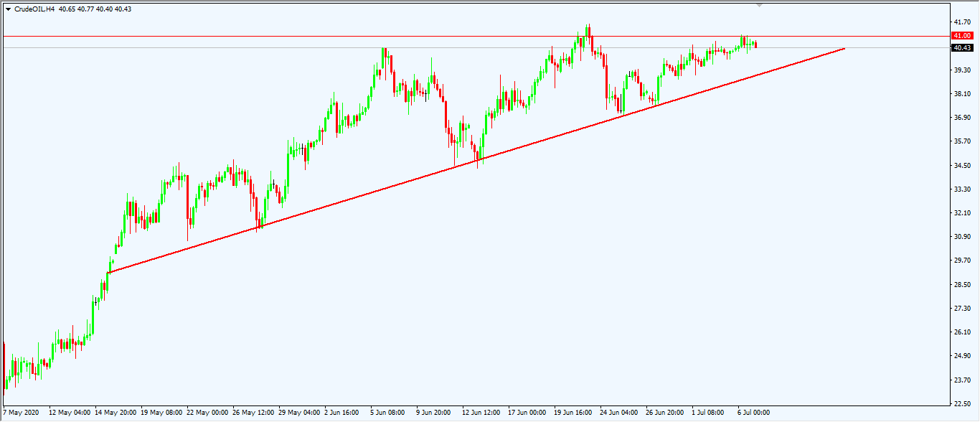The image size is (980, 422).
Task: Click the 26.10 price axis label
Action: click(961, 332)
